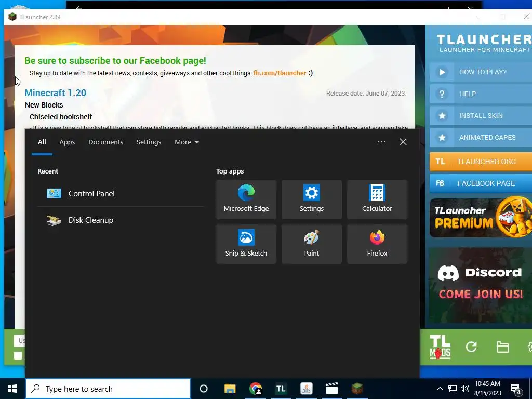
Task: Click the TLauncher Premium banner
Action: tap(481, 217)
